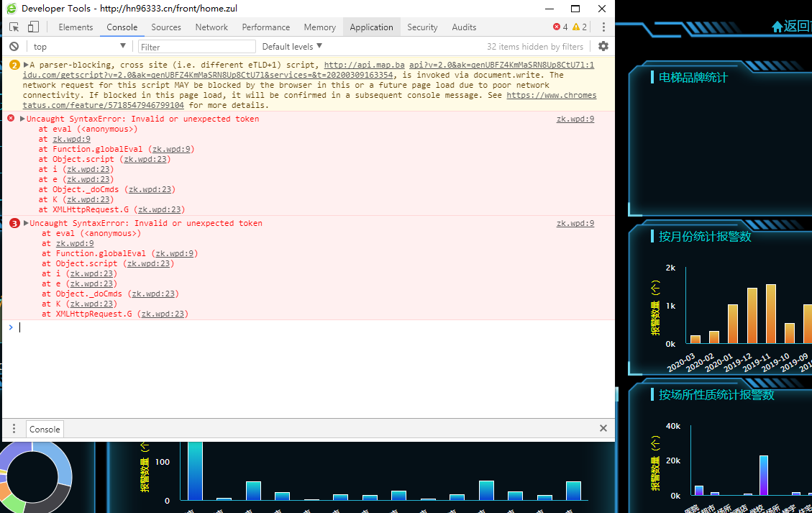Expand the first Uncaught SyntaxError entry
Viewport: 812px width, 513px height.
coord(22,119)
